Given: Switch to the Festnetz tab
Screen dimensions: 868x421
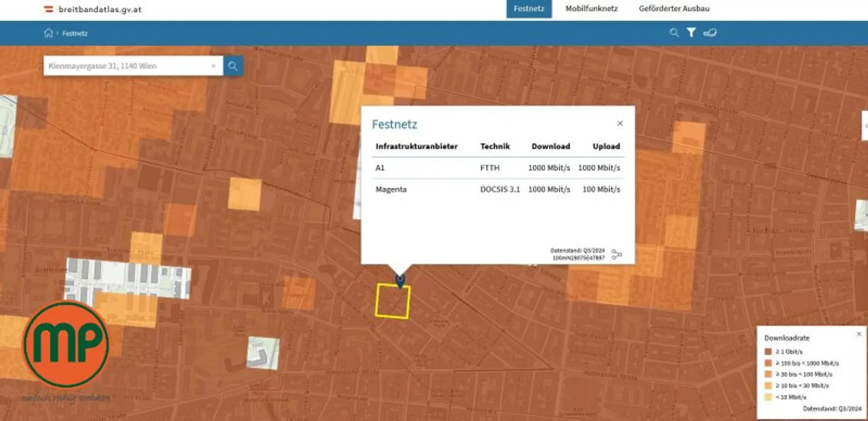Looking at the screenshot, I should (x=529, y=9).
